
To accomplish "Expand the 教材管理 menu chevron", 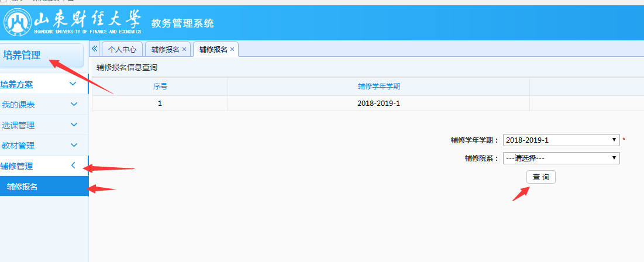I will click(x=74, y=146).
